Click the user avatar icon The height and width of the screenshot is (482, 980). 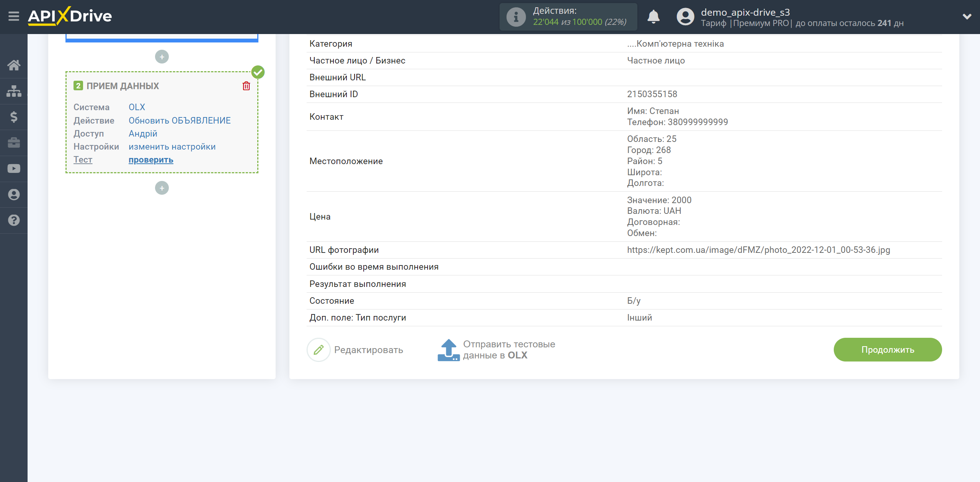point(685,17)
